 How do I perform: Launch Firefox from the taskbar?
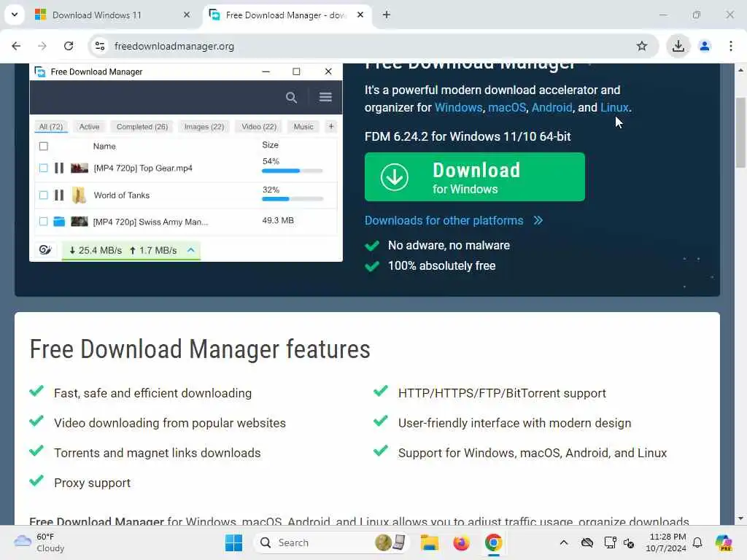pos(461,542)
